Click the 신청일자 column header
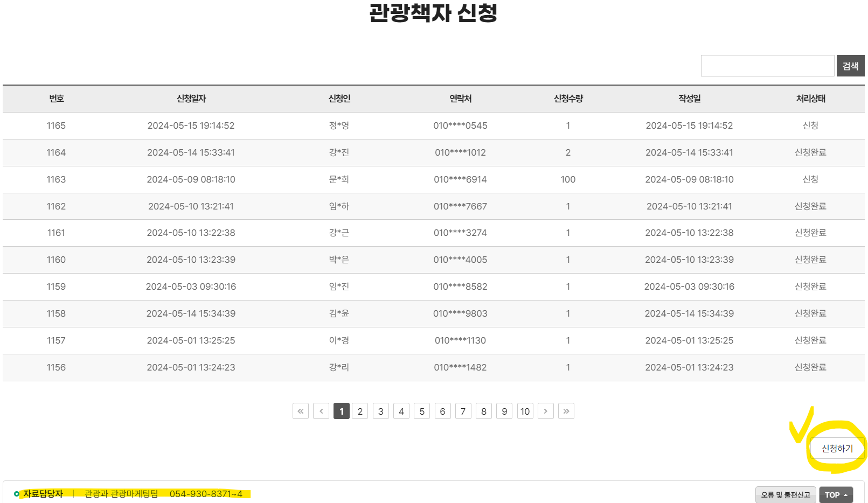 coord(191,99)
